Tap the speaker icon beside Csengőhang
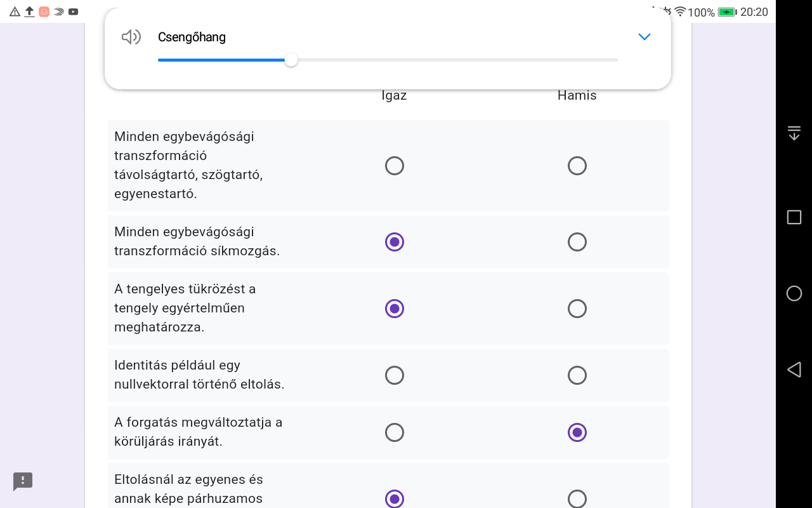The image size is (812, 508). (131, 37)
